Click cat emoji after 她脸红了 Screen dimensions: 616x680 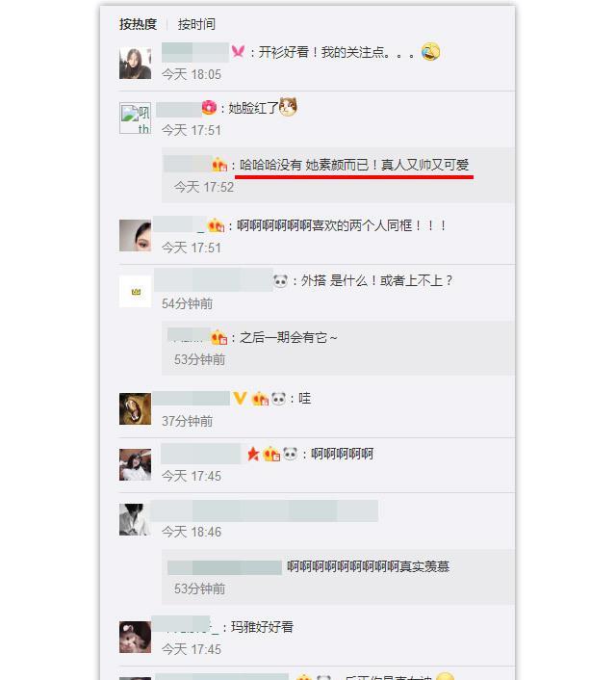(x=289, y=107)
